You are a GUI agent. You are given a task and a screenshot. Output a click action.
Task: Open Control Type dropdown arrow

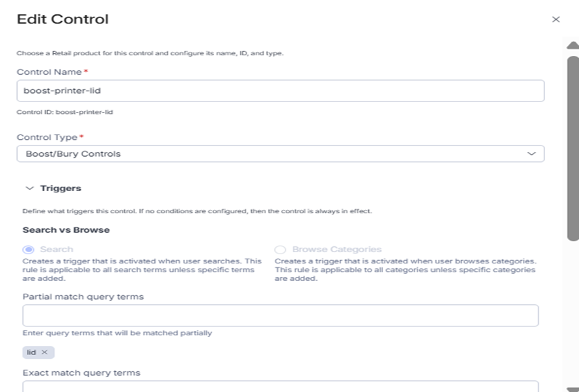point(531,154)
